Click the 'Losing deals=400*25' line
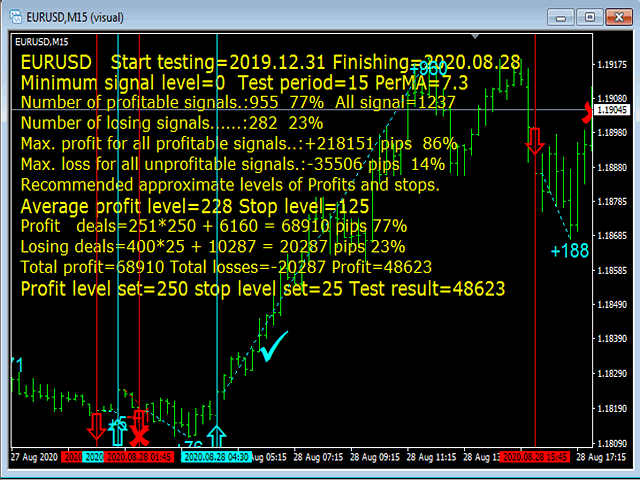This screenshot has height=480, width=640. [x=213, y=247]
